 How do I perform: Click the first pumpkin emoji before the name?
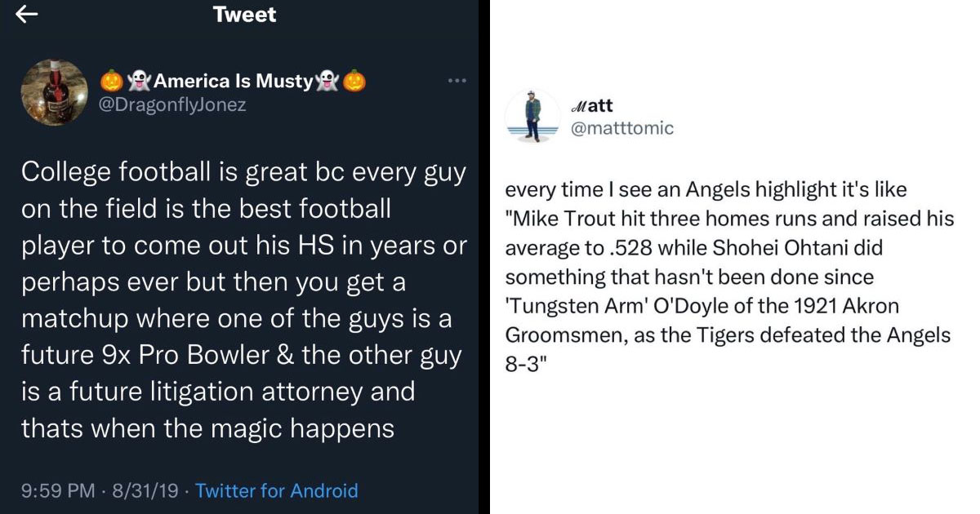click(112, 81)
